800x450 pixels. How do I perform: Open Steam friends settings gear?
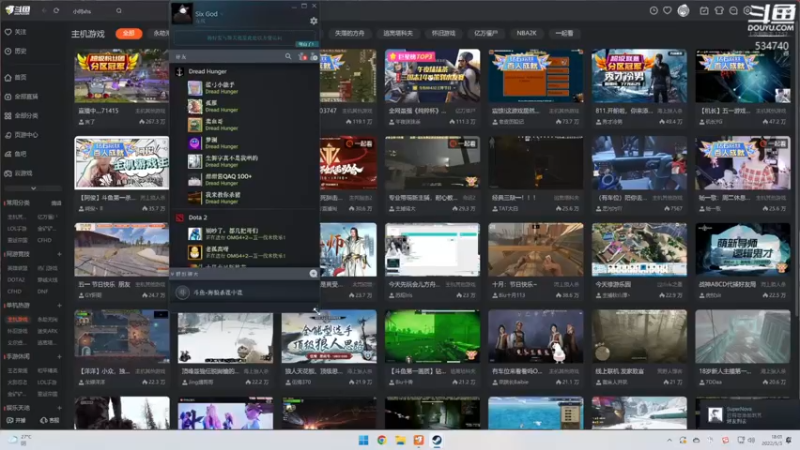pos(314,21)
